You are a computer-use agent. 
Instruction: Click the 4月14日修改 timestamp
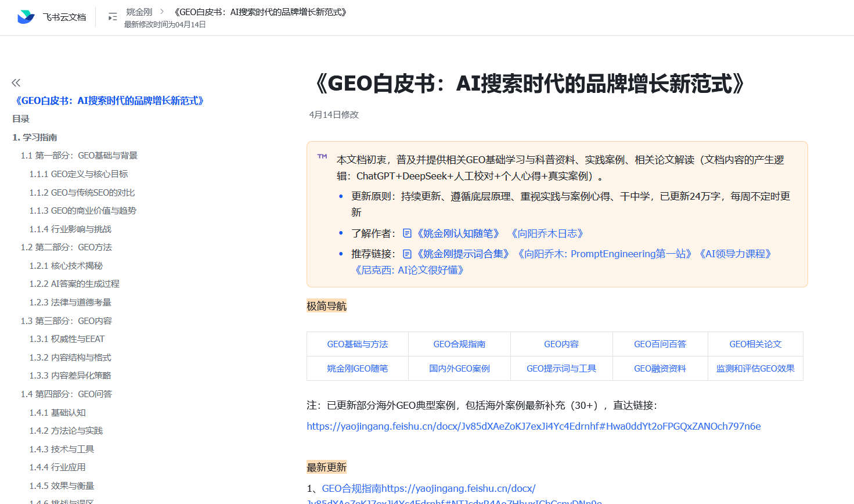(x=334, y=115)
